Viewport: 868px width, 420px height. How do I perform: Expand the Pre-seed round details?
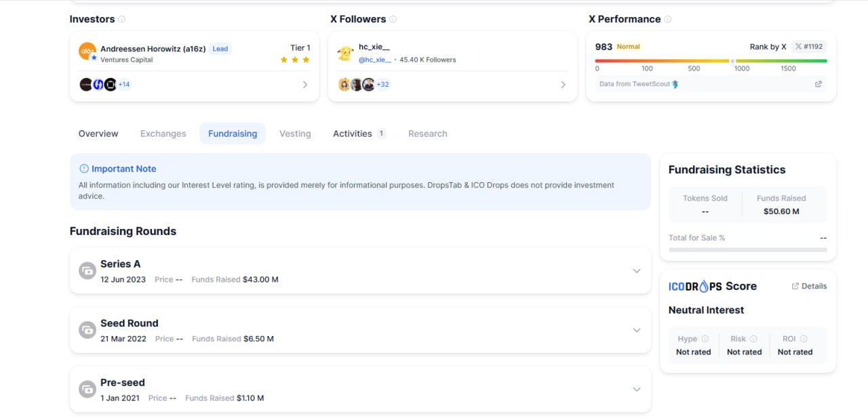click(x=636, y=390)
